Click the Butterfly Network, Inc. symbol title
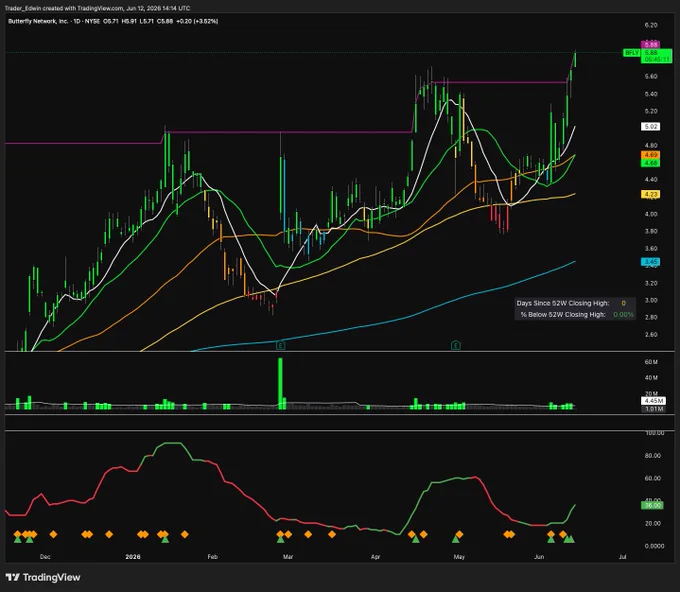 38,21
